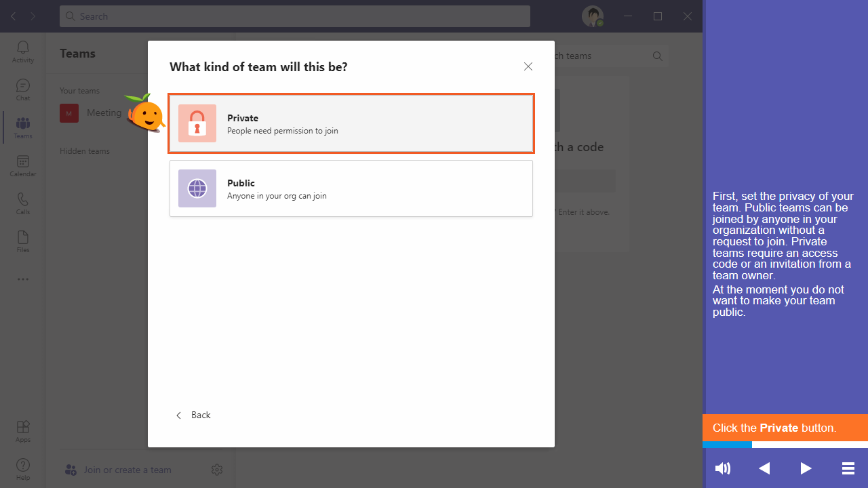Select the Private team option
The image size is (868, 488).
[351, 123]
